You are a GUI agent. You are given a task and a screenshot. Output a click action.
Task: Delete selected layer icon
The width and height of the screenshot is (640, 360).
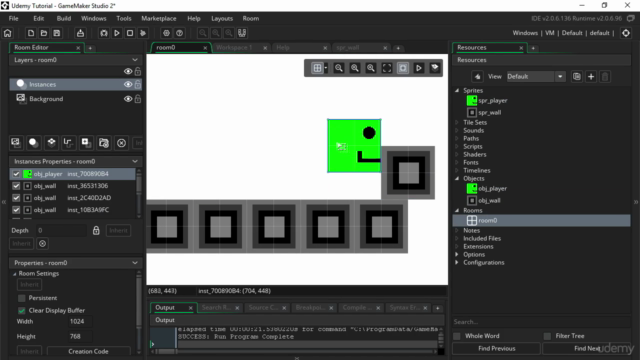121,143
